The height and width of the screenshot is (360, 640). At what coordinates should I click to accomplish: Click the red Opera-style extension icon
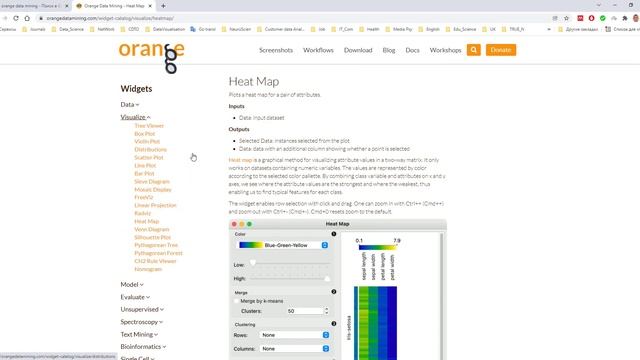[x=591, y=18]
